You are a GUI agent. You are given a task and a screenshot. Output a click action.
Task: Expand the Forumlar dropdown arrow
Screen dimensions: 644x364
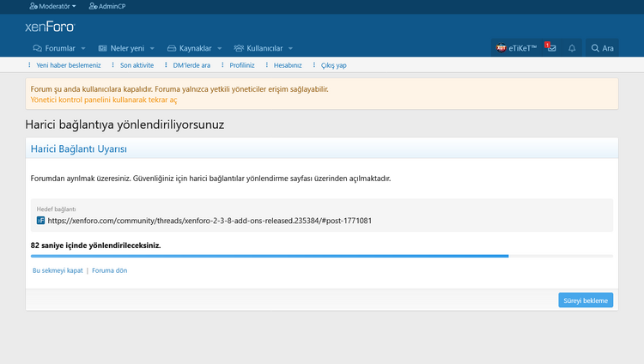click(x=82, y=48)
